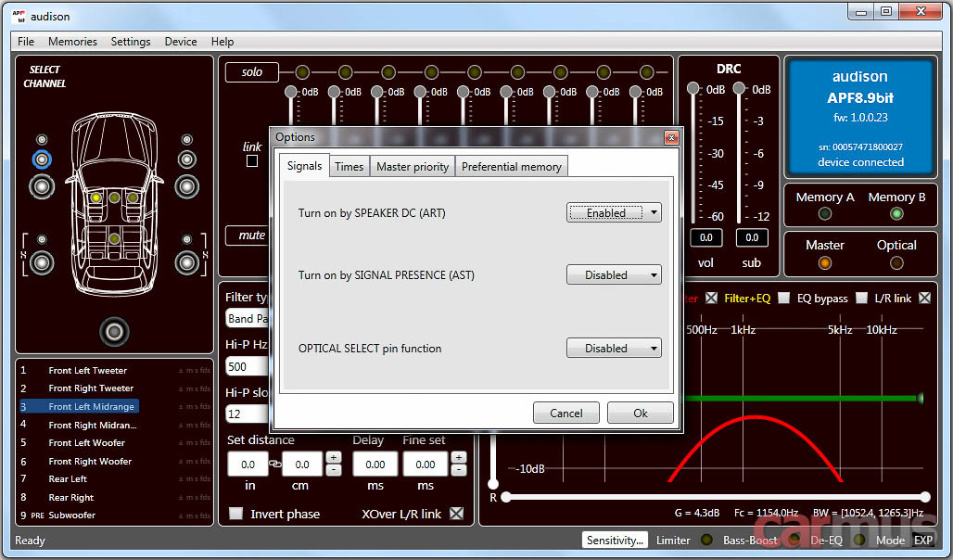This screenshot has height=560, width=953.
Task: Select the highlighted front left midrange speaker
Action: [42, 159]
